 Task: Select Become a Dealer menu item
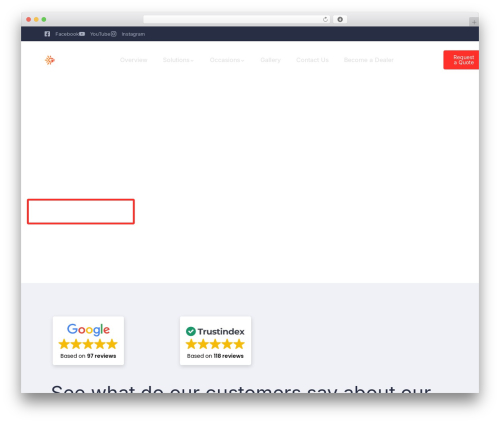point(369,60)
